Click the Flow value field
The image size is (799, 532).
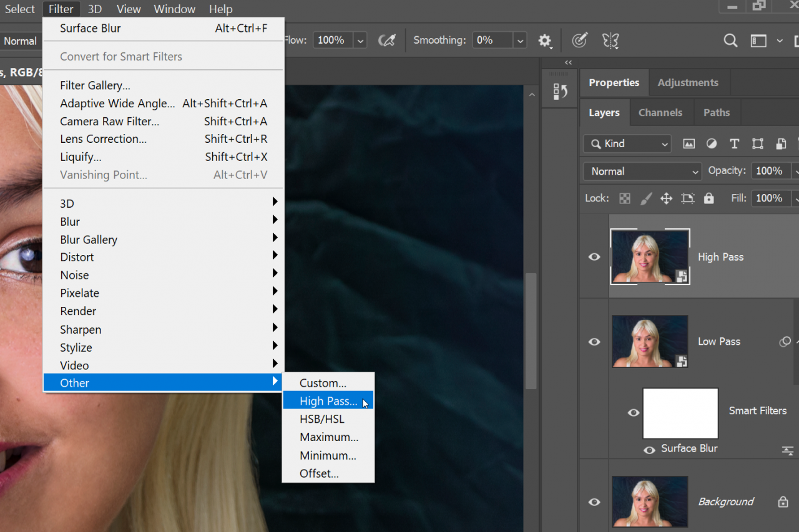333,41
